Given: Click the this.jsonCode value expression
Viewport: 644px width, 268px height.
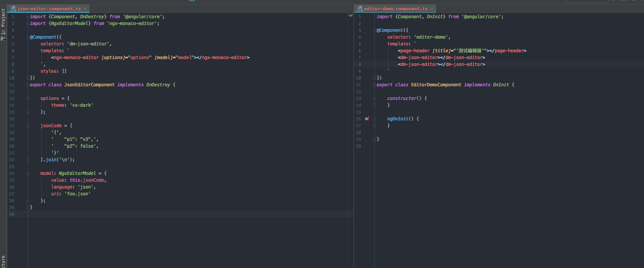Looking at the screenshot, I should click(87, 180).
